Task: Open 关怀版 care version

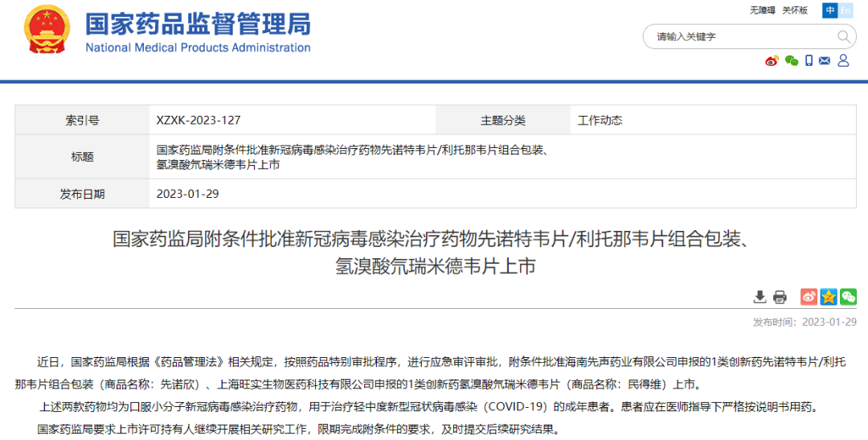Action: tap(795, 10)
